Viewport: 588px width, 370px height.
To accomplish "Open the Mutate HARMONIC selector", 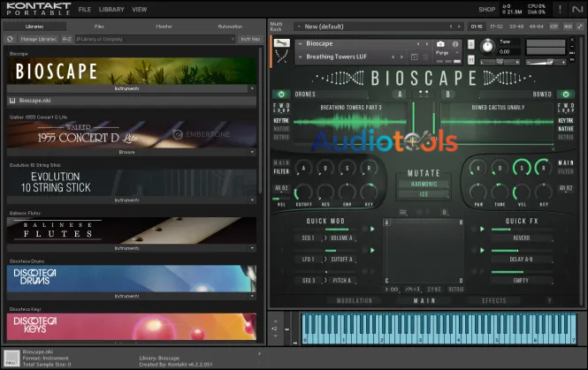I will [424, 185].
